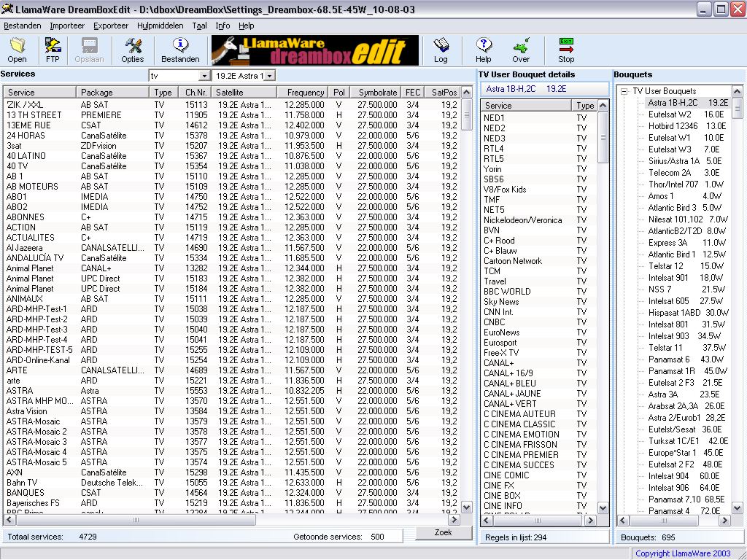The width and height of the screenshot is (747, 560).
Task: Select the Astra 1B-H,2C 19.2E bouquet
Action: tap(688, 102)
